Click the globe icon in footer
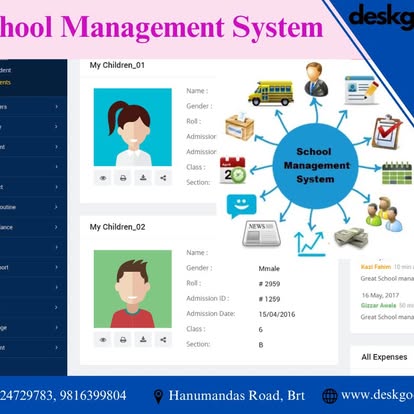The width and height of the screenshot is (414, 414). click(330, 396)
